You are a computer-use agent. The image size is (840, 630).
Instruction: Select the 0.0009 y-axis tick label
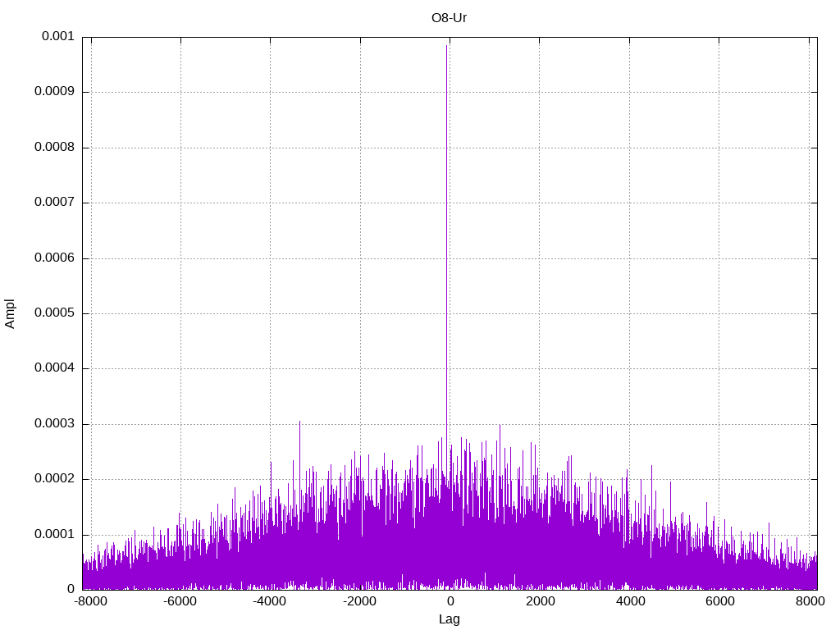[54, 92]
